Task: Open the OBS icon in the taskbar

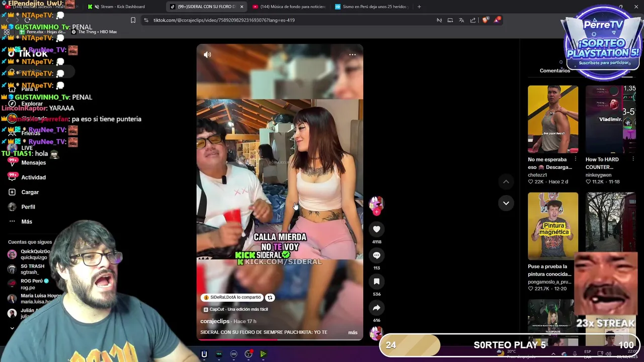Action: 249,354
